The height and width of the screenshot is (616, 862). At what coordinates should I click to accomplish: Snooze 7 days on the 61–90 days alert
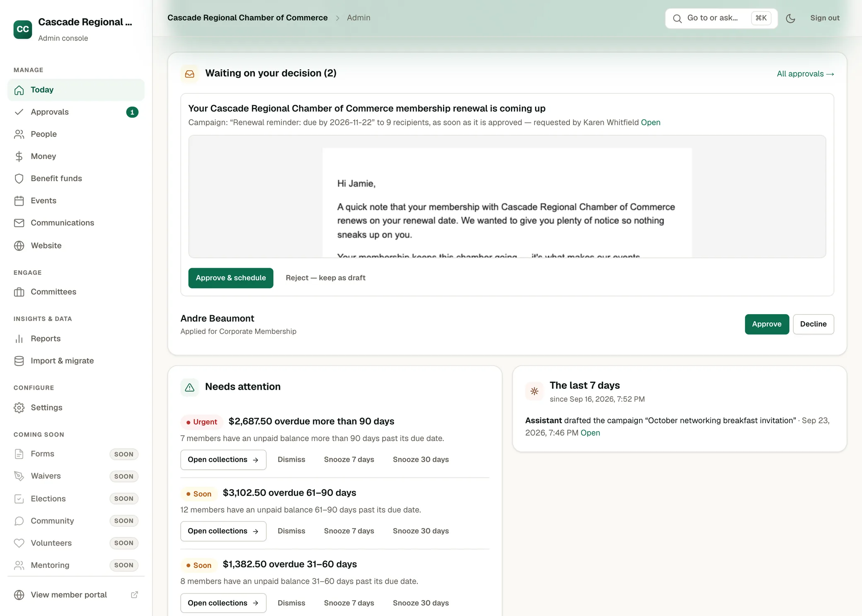(349, 531)
